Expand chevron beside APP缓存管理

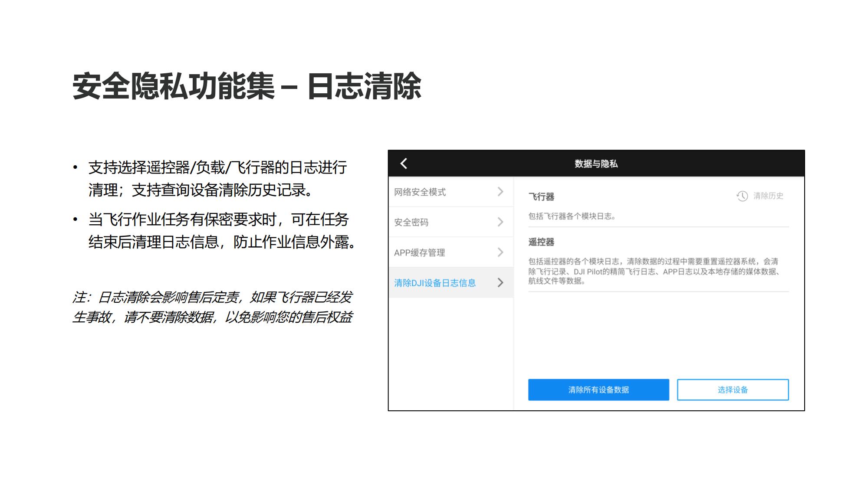(500, 252)
